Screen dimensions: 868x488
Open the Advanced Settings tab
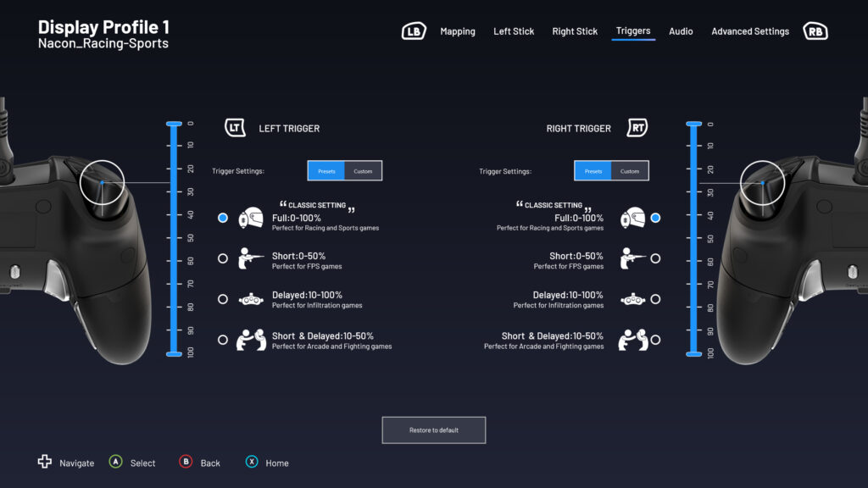point(750,31)
